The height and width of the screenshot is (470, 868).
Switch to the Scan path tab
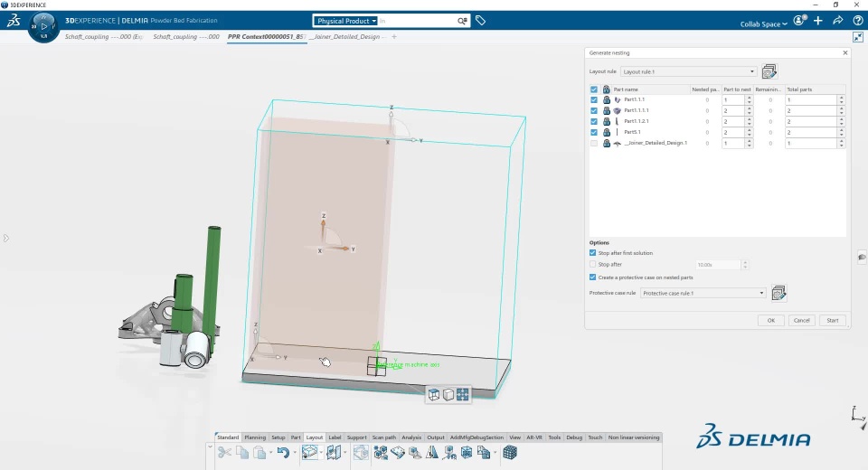383,437
